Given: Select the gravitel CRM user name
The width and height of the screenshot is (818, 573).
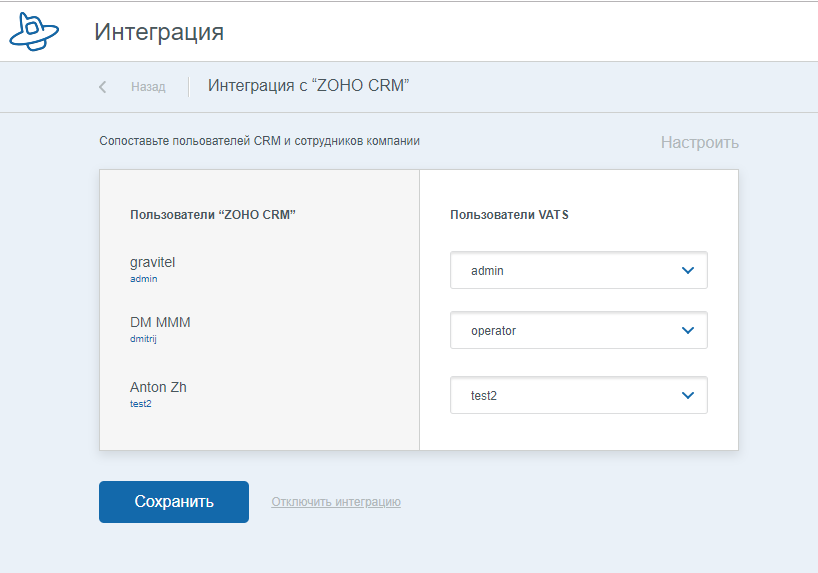Looking at the screenshot, I should 152,262.
